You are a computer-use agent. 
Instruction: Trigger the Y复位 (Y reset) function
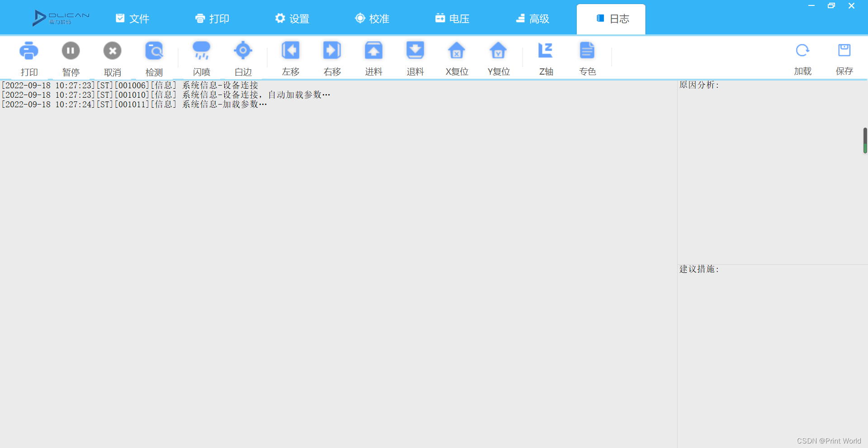coord(498,57)
